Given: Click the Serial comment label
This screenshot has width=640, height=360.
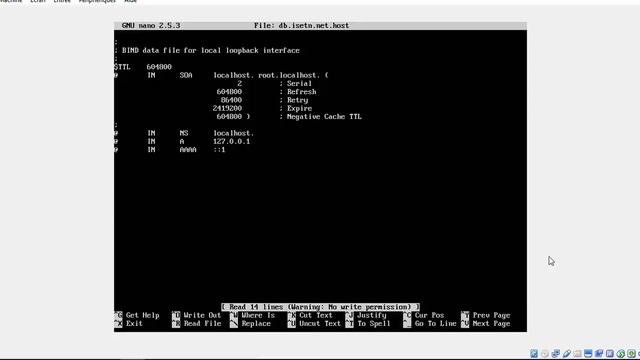Looking at the screenshot, I should pos(299,84).
